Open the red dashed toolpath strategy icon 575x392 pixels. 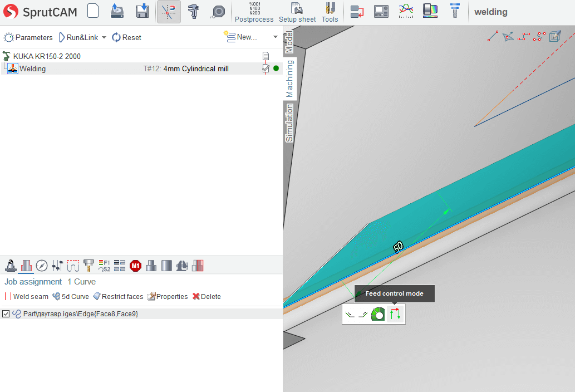73,266
